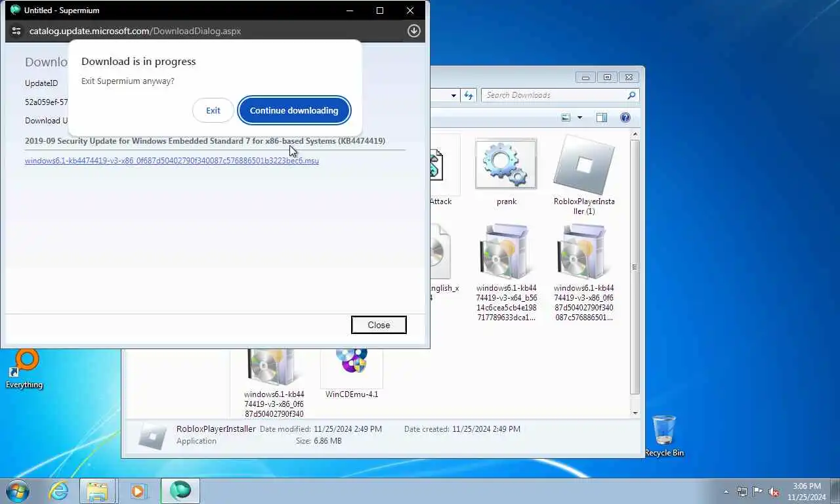Toggle the Explorer preview pane
Viewport: 840px width, 504px height.
pos(602,117)
